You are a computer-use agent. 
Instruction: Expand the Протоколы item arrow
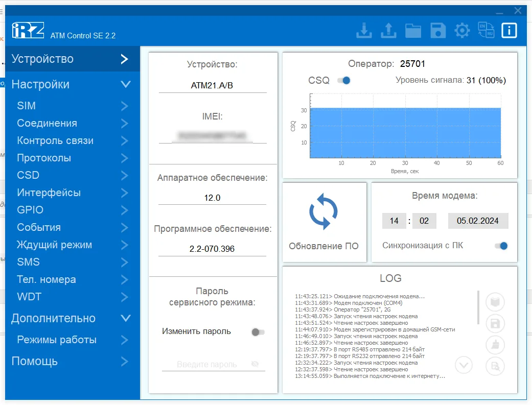pos(125,158)
